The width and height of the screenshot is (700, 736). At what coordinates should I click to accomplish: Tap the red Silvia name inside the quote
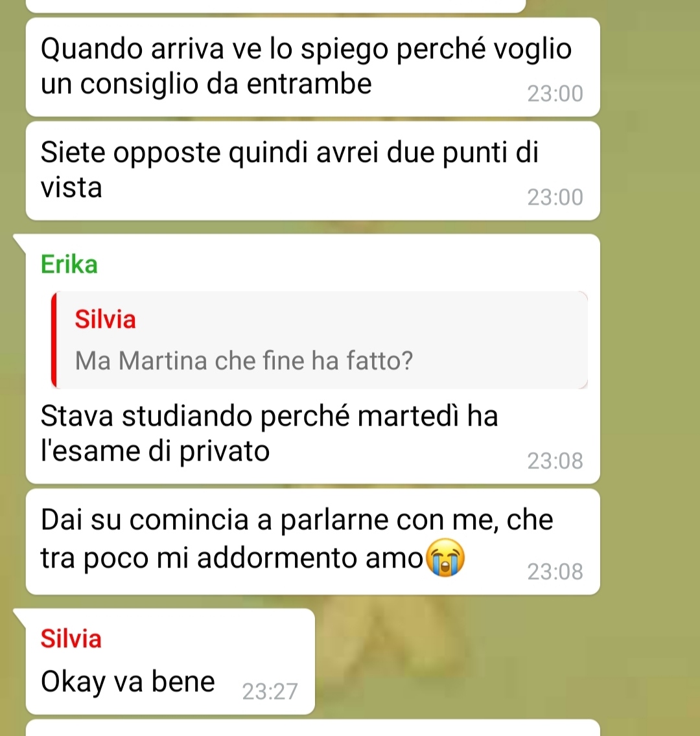[x=105, y=319]
